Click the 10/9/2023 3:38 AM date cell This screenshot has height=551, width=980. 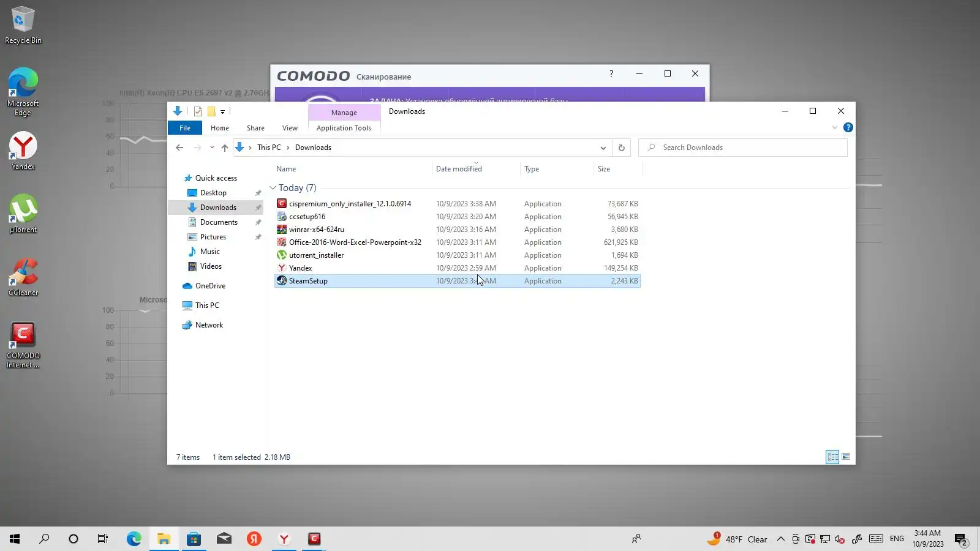[466, 204]
